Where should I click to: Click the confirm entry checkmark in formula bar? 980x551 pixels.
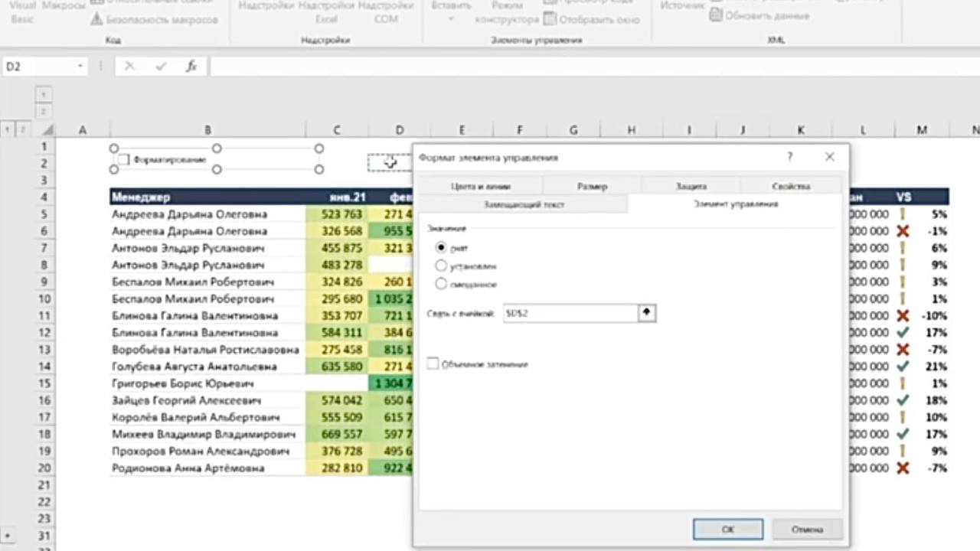pyautogui.click(x=161, y=67)
